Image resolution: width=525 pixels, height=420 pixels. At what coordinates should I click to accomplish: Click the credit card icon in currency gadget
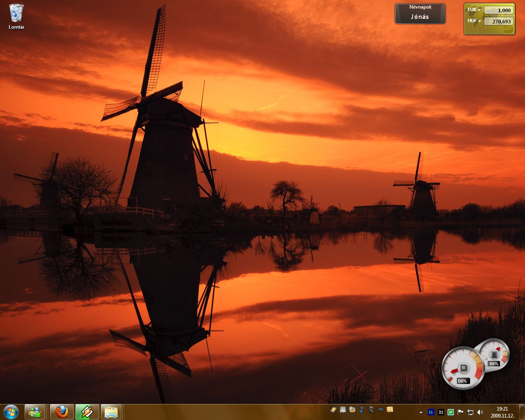pos(508,30)
